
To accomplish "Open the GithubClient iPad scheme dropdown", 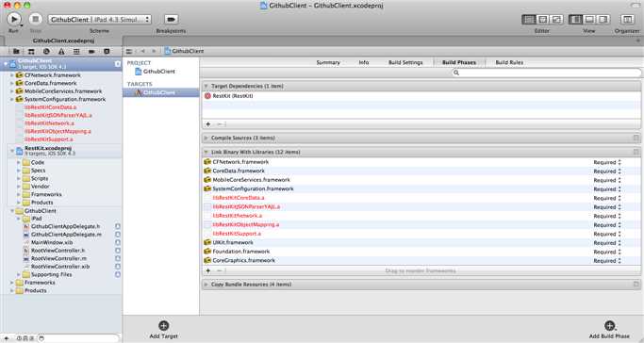I will tap(100, 19).
